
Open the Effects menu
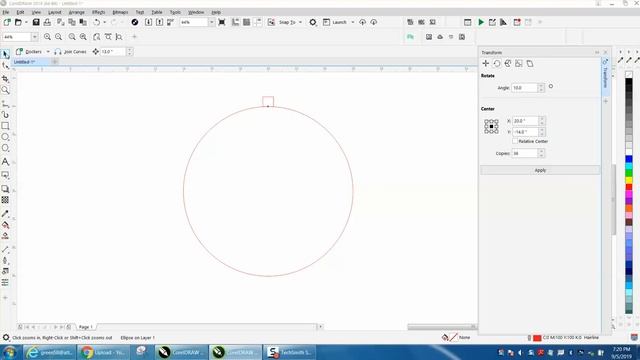[x=98, y=12]
